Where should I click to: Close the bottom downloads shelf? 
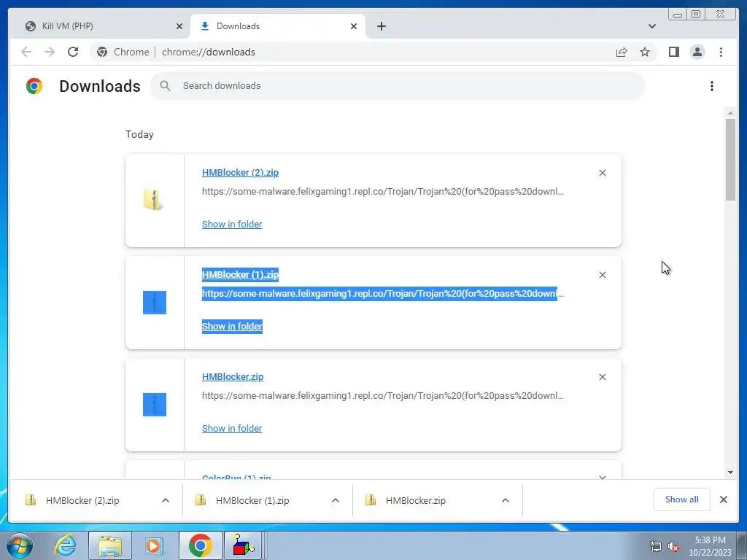coord(723,499)
